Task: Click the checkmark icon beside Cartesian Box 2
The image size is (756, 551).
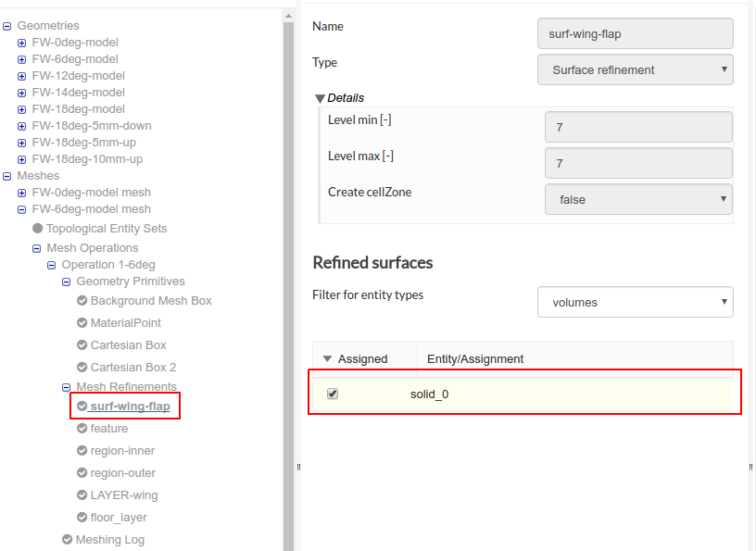Action: (82, 368)
